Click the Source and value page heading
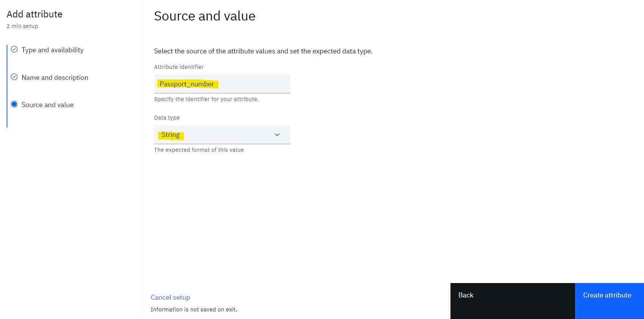 point(205,16)
